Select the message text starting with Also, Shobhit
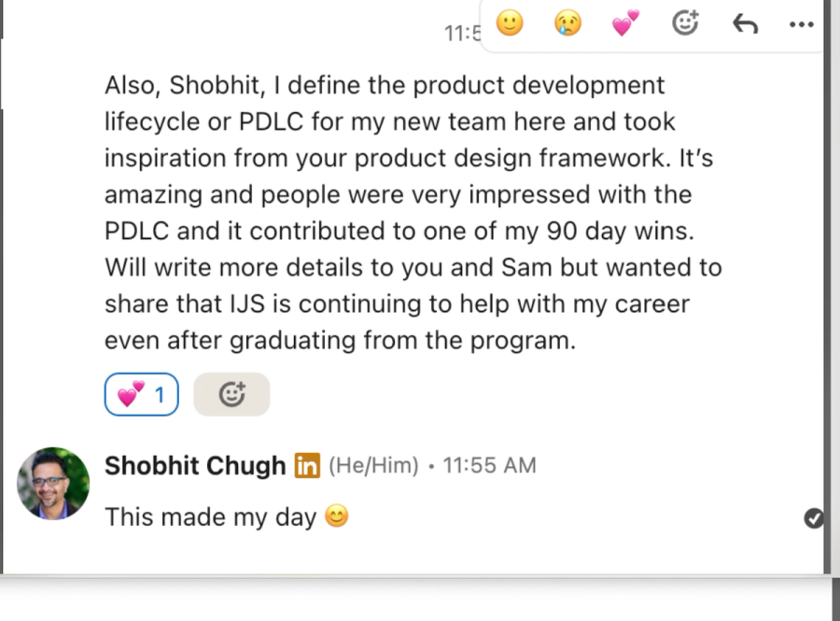Image resolution: width=840 pixels, height=621 pixels. point(411,212)
